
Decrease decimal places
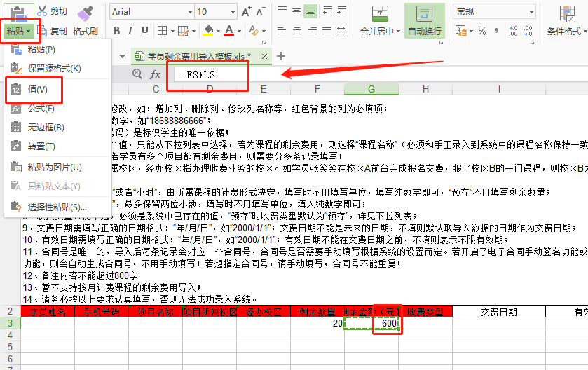[528, 31]
